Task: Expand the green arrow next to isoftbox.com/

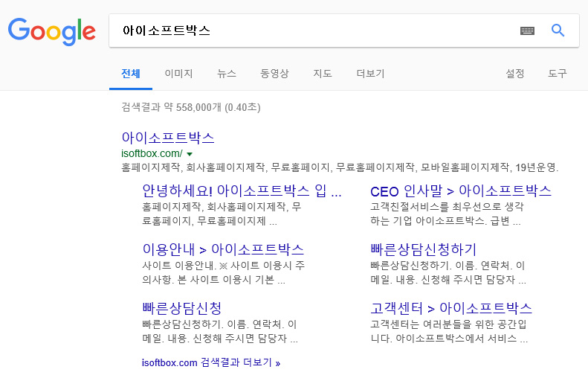Action: coord(190,154)
